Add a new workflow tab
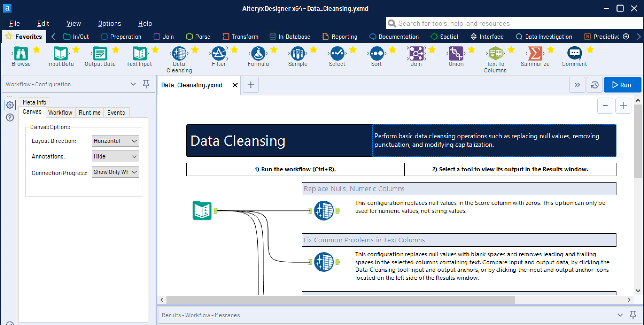This screenshot has height=325, width=644. coord(251,85)
